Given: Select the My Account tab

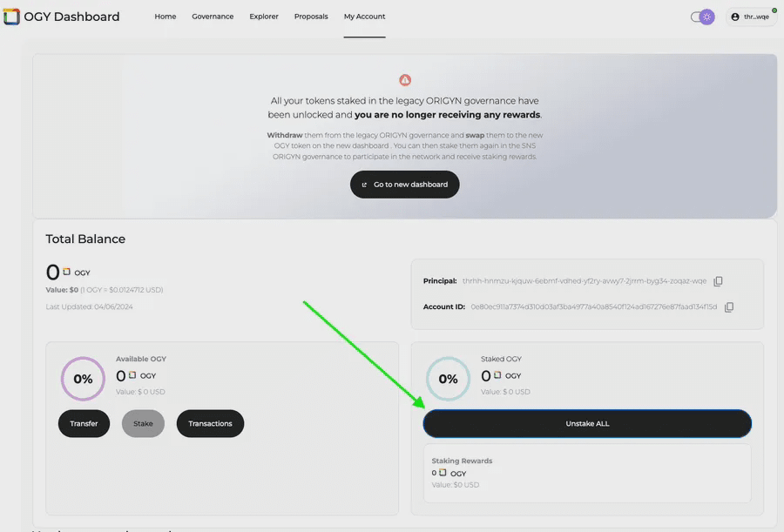Looking at the screenshot, I should [364, 17].
